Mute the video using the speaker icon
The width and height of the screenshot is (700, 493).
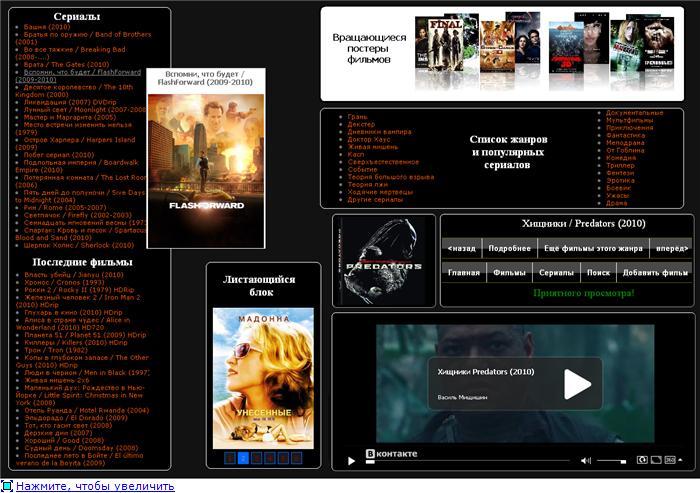coord(586,460)
